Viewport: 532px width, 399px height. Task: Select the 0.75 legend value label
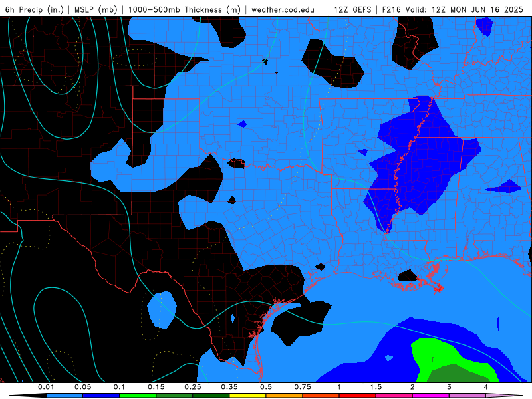[x=303, y=387]
